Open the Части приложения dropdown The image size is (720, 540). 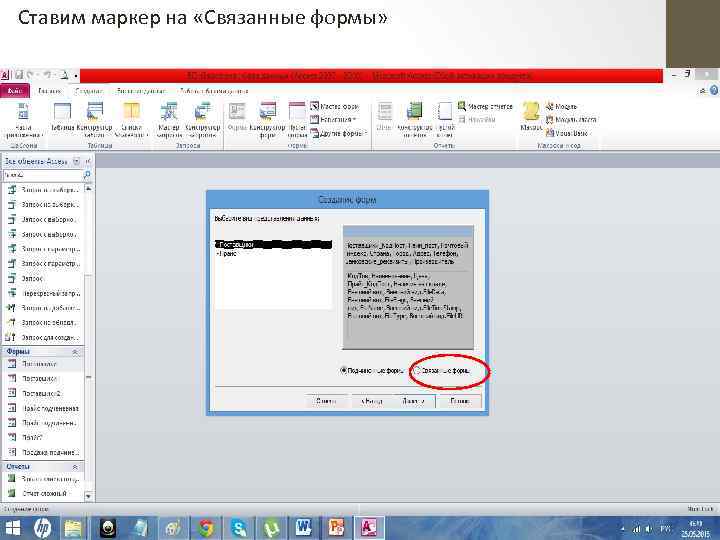point(23,120)
